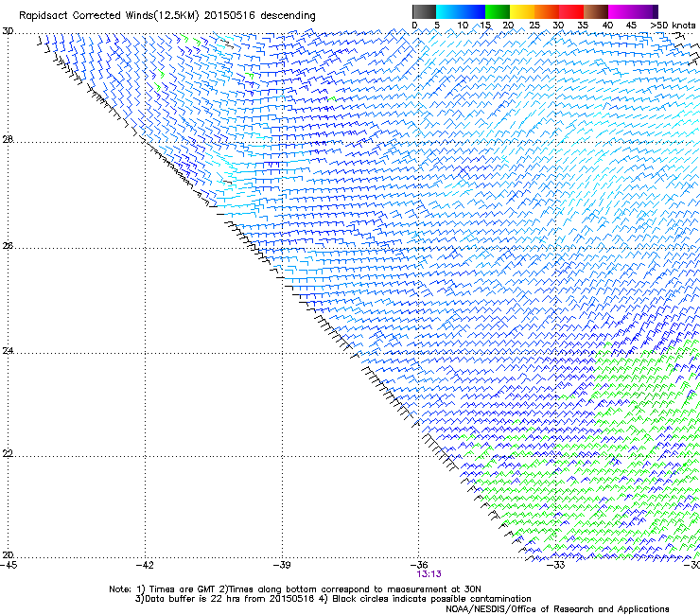Click the latitude axis label '20'

(8, 555)
